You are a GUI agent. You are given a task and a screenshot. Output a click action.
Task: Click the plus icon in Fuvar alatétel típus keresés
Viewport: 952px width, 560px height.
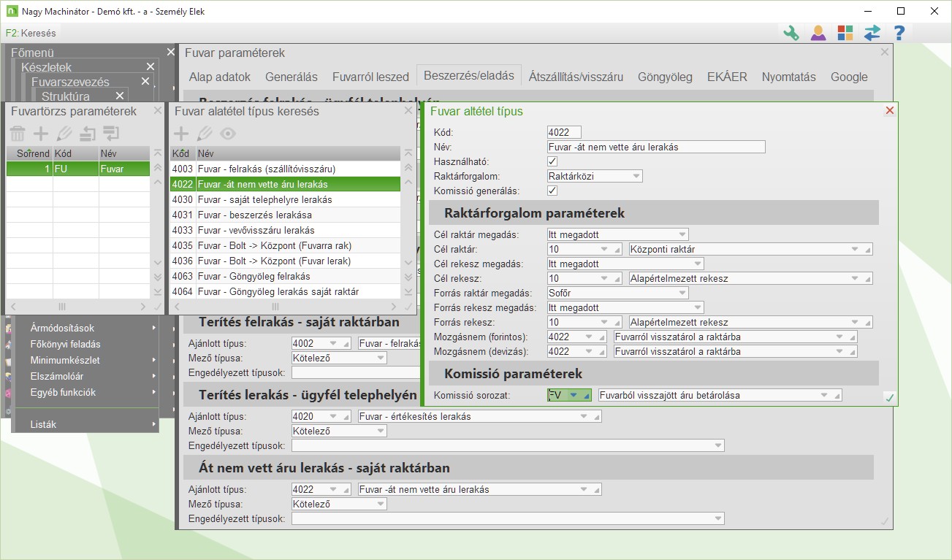click(x=181, y=134)
